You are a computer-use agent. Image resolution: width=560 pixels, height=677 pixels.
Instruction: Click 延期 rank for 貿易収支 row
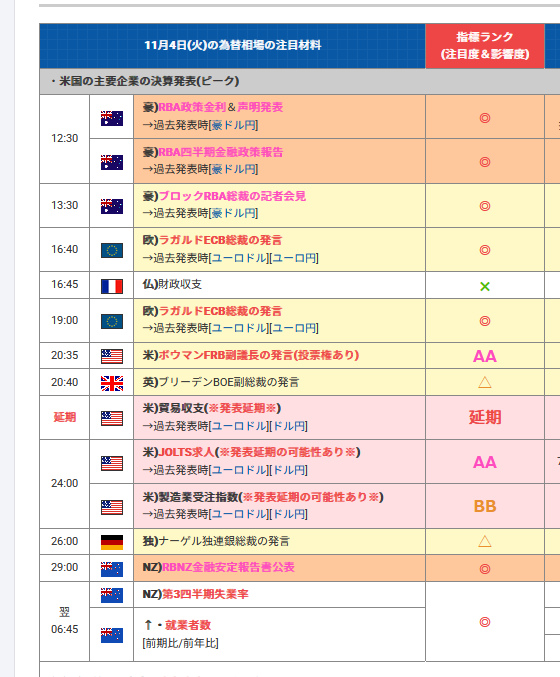485,418
